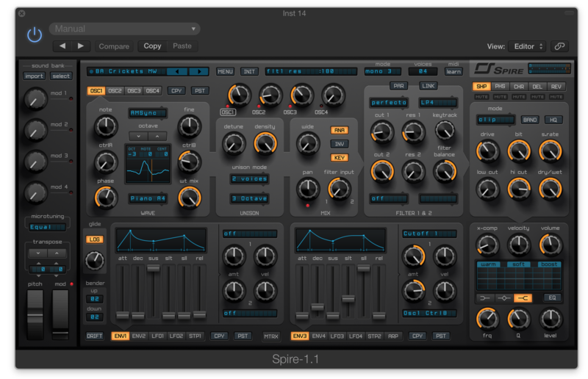This screenshot has width=588, height=379.
Task: Click the volume knob
Action: pyautogui.click(x=551, y=245)
